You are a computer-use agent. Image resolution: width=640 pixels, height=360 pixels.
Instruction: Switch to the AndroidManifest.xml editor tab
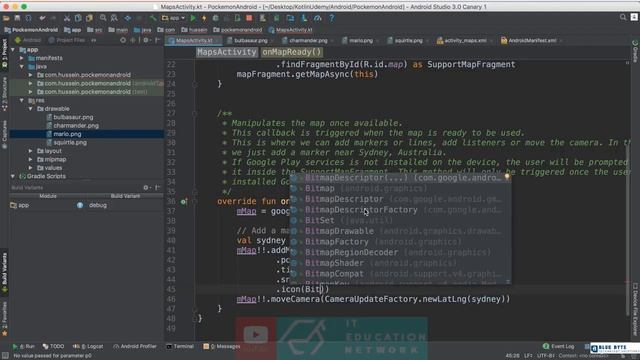pos(531,40)
